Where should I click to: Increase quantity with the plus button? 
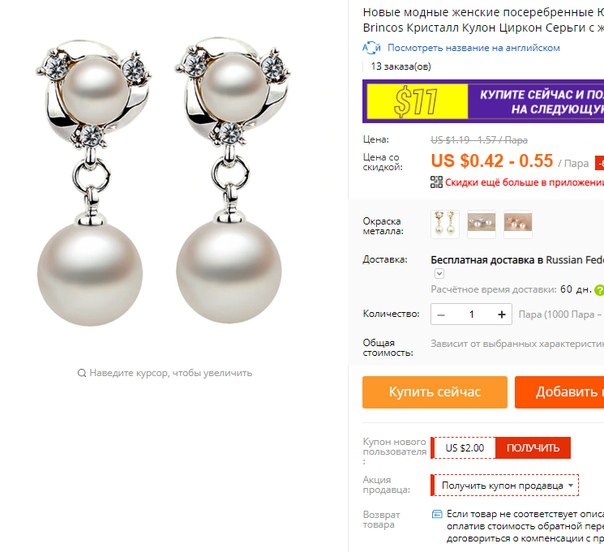[x=501, y=315]
